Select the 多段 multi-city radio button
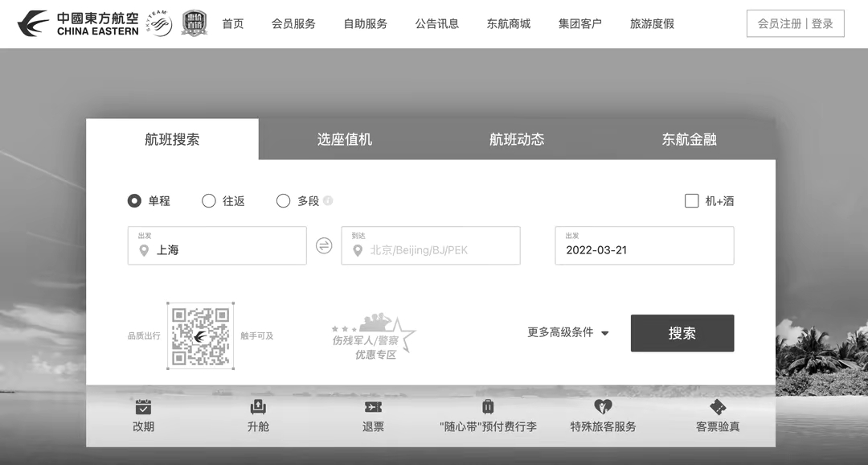The height and width of the screenshot is (465, 868). [x=283, y=200]
